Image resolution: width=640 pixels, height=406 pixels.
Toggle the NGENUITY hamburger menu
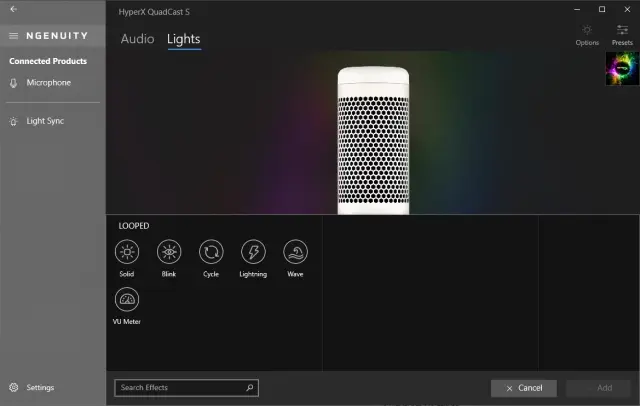point(13,36)
